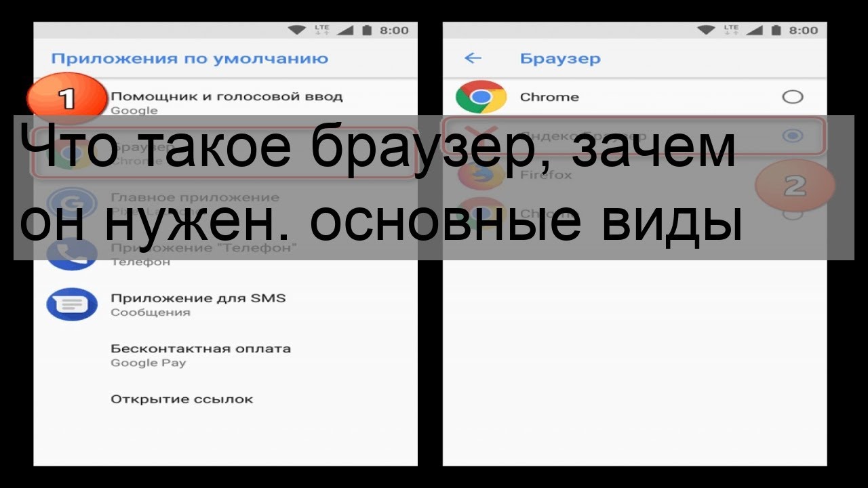Screen dimensions: 868x488
Task: Click the Приложения по умолчанию header
Action: pos(189,58)
